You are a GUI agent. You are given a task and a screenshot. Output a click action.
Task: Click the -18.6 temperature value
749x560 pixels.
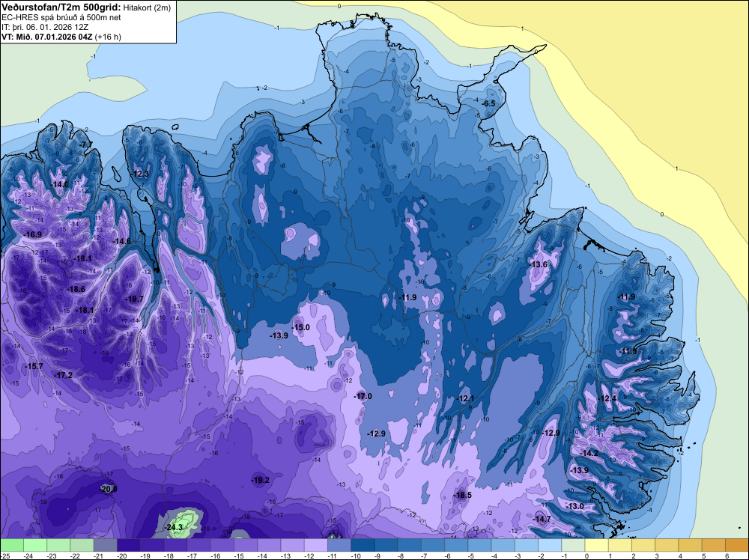(76, 289)
